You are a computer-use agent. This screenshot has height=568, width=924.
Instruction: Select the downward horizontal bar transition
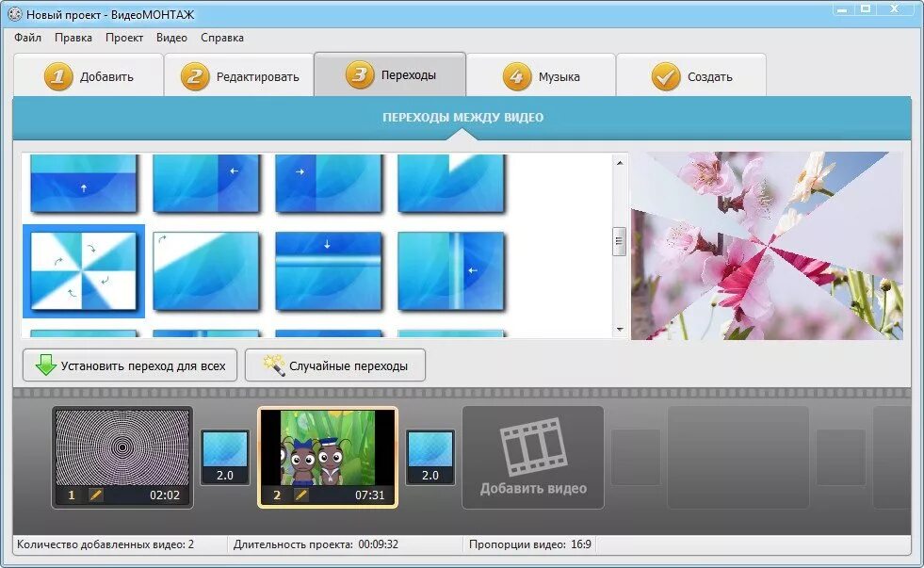[x=329, y=271]
